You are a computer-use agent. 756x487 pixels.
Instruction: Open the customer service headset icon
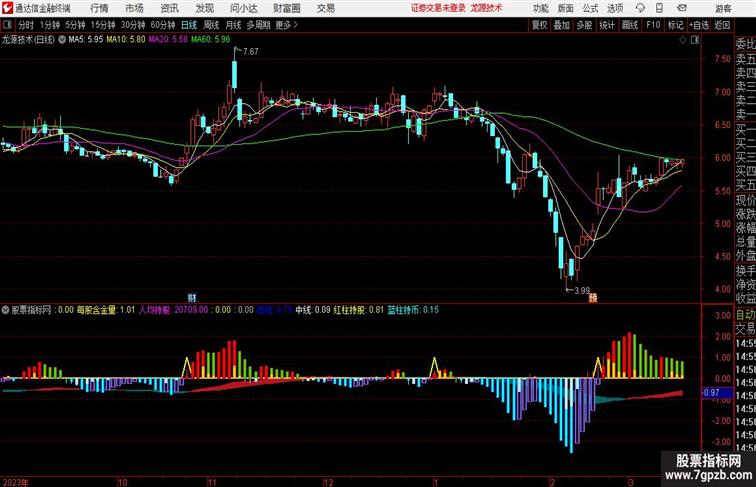(x=640, y=8)
